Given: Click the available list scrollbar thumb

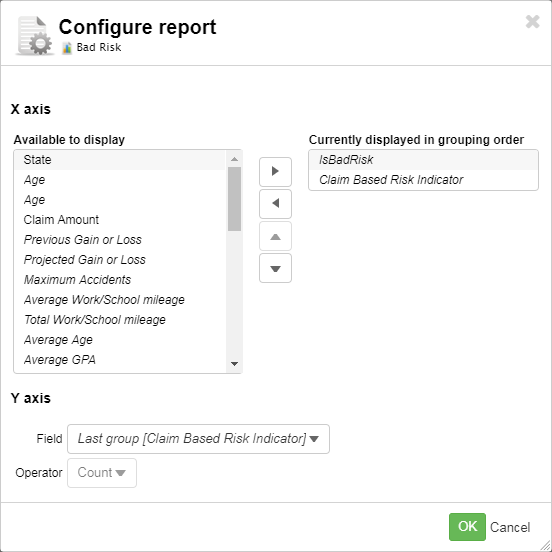Looking at the screenshot, I should coord(234,199).
